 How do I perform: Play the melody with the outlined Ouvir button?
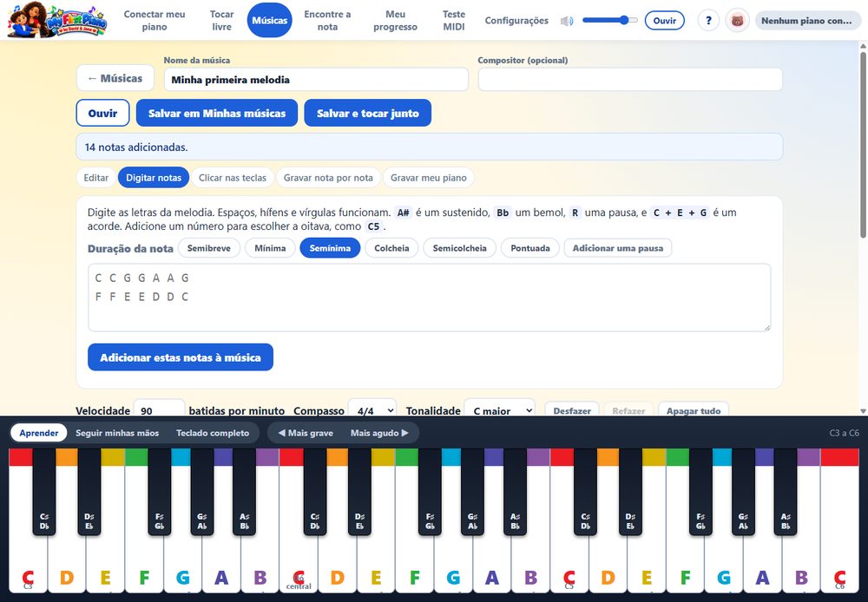click(x=103, y=113)
